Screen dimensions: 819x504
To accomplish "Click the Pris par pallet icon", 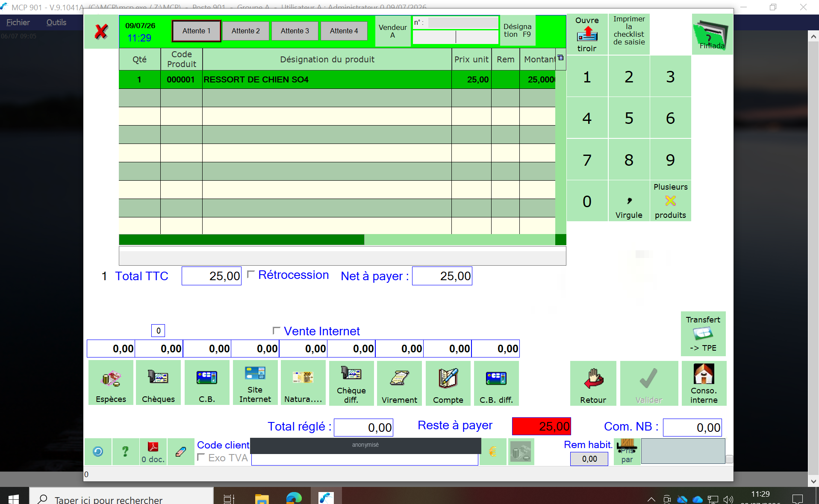I will [627, 451].
